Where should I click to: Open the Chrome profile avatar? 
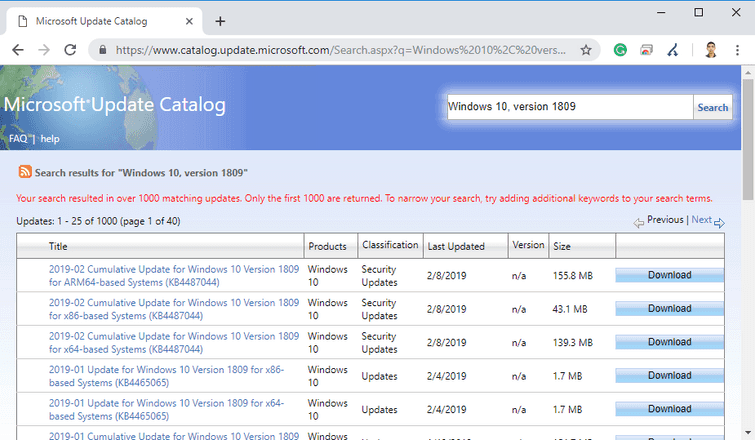coord(711,50)
